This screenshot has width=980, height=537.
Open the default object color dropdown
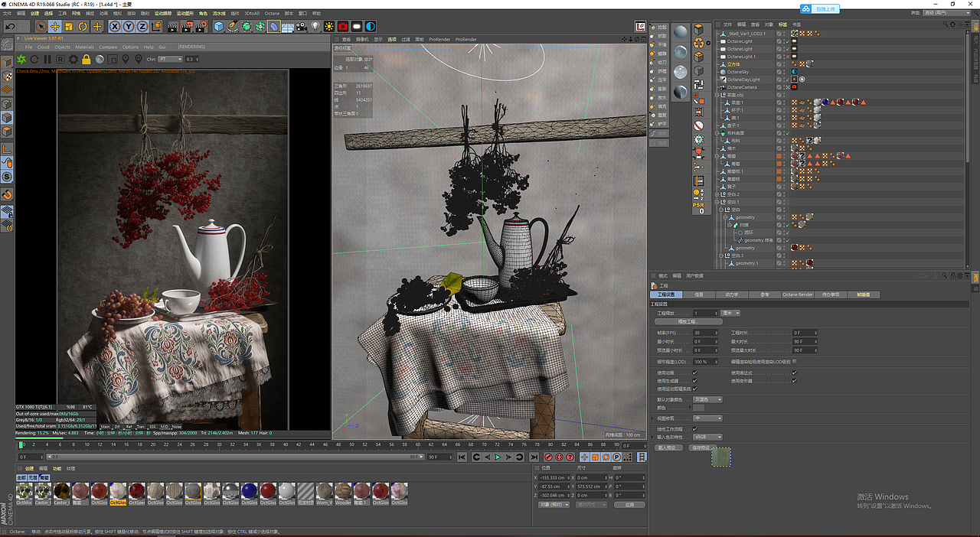(x=707, y=399)
